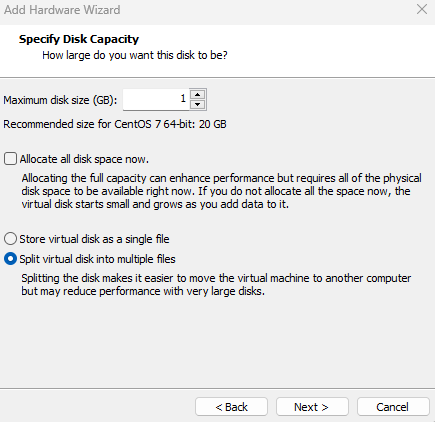Close the Add Hardware Wizard window
The width and height of the screenshot is (435, 422).
[x=422, y=9]
